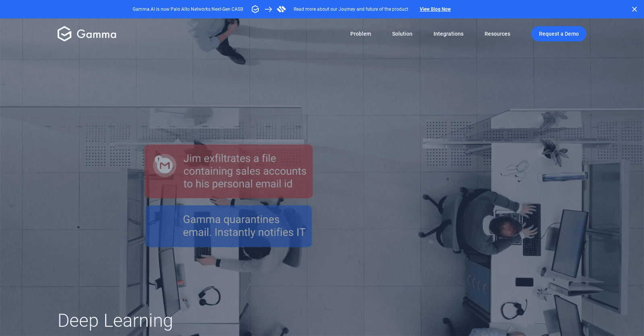644x336 pixels.
Task: Click the arrow icon in the banner
Action: point(268,9)
